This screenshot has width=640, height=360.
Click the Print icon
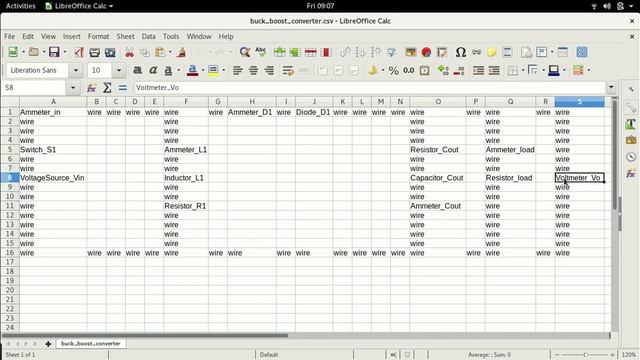coord(94,52)
